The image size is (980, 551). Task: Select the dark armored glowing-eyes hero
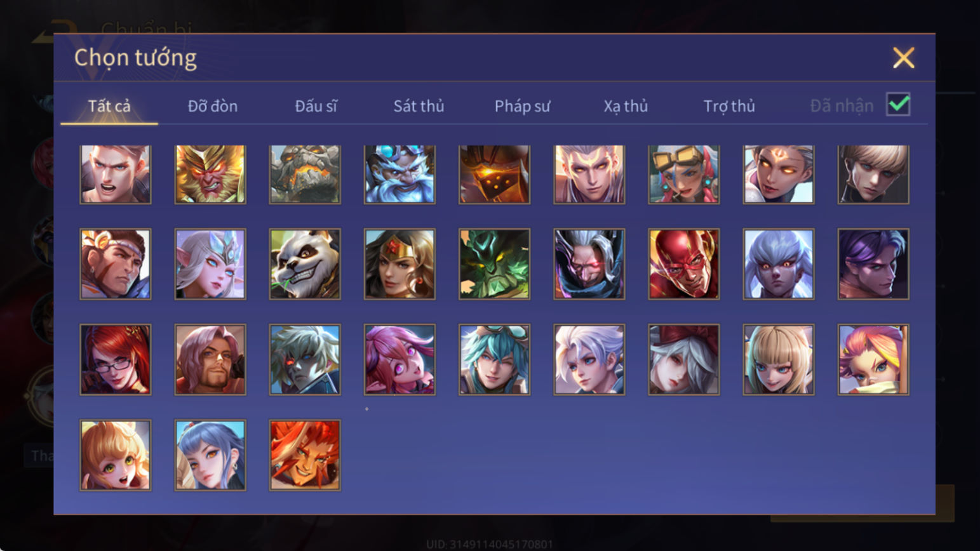point(494,174)
